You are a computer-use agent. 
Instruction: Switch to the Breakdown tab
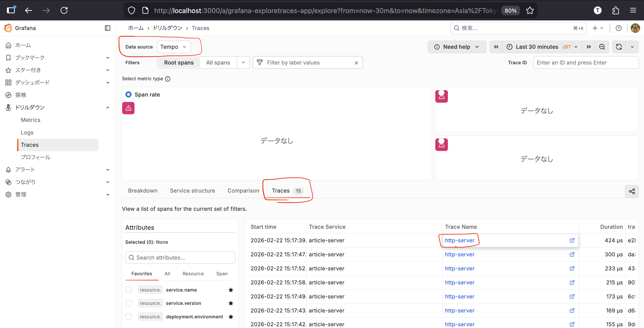tap(143, 191)
